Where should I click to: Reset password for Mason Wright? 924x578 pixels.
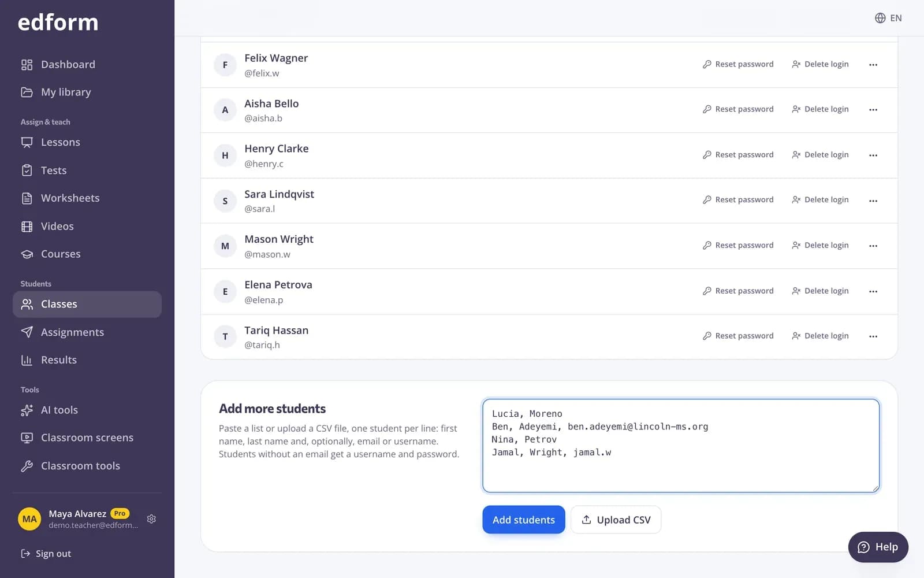click(738, 246)
